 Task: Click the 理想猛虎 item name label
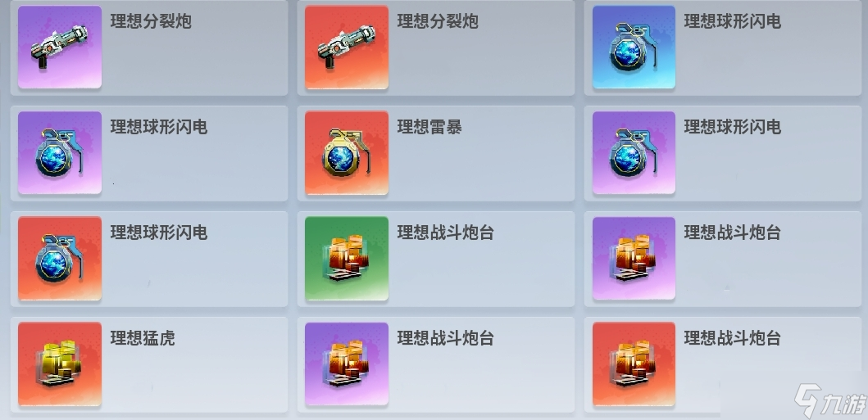[143, 338]
